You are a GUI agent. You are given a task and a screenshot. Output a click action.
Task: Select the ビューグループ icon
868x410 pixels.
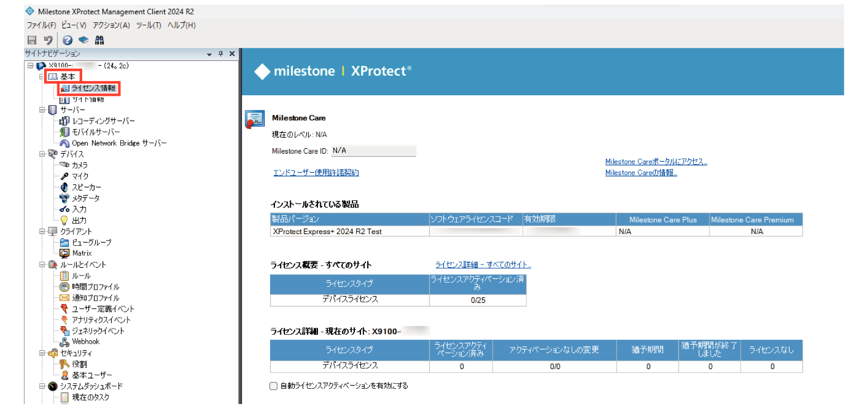coord(64,242)
